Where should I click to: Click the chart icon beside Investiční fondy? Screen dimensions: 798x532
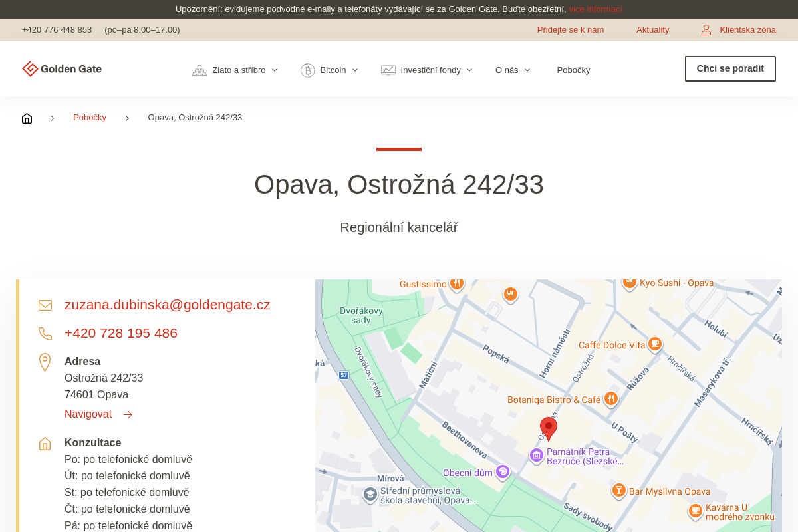click(x=388, y=70)
